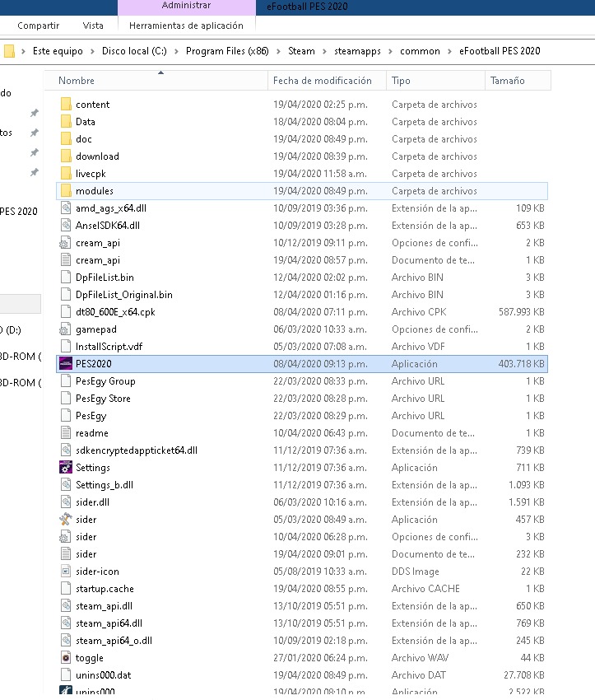Go to steamapps in address breadcrumb

pos(358,51)
